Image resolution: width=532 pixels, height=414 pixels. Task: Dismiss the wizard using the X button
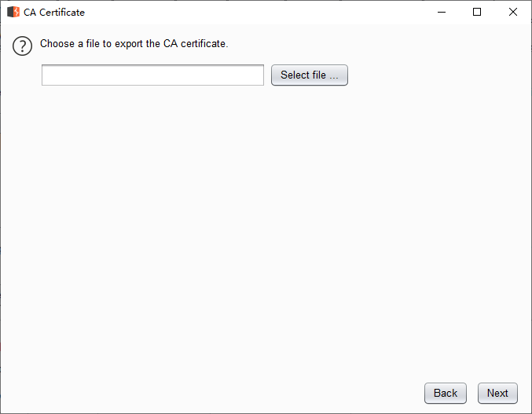coord(512,12)
